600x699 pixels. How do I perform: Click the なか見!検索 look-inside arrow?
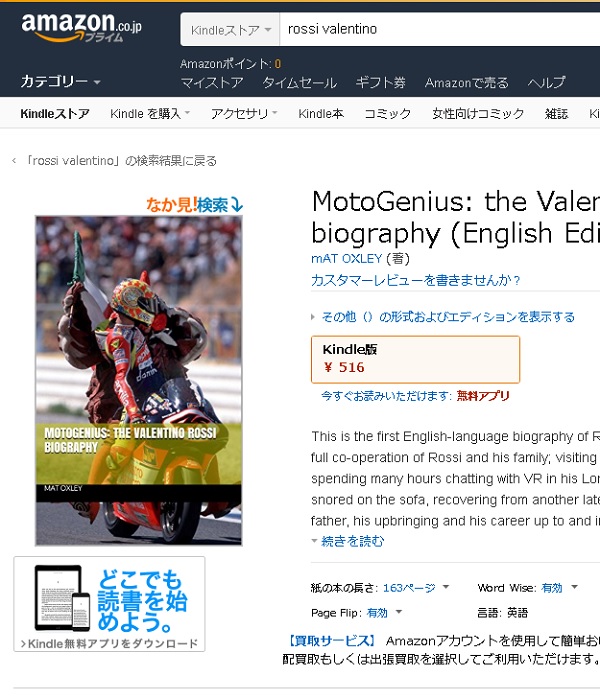point(237,205)
